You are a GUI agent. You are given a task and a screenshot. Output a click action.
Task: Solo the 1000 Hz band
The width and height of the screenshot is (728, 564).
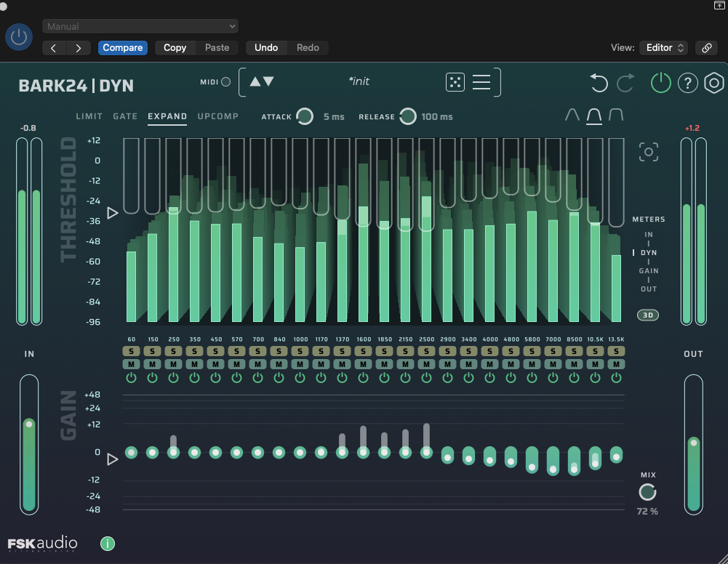300,351
